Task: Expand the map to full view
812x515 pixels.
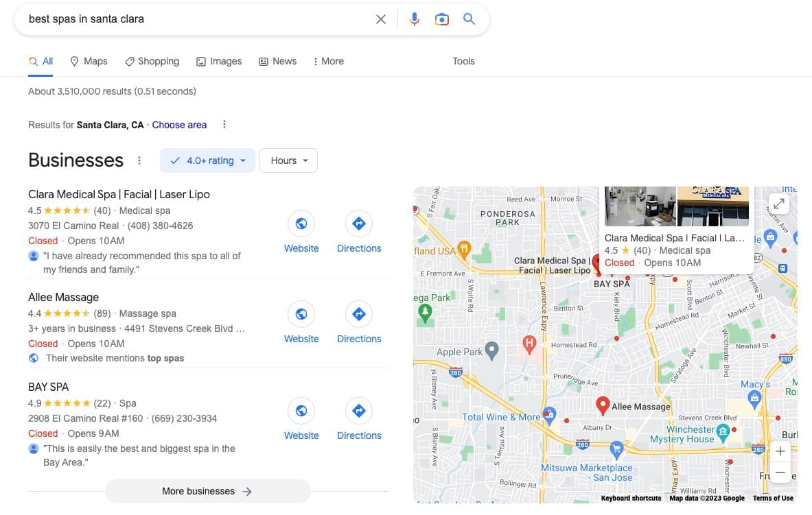Action: [x=779, y=204]
